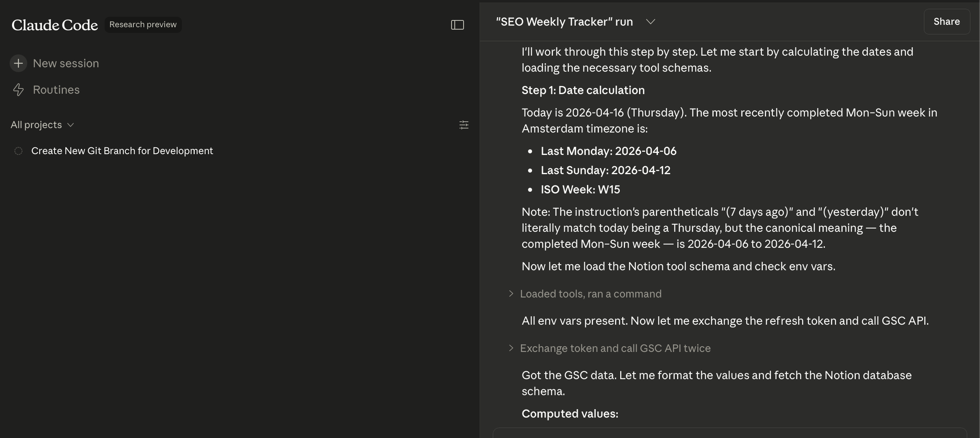The width and height of the screenshot is (980, 438).
Task: Click the Claude Code logo
Action: point(55,25)
